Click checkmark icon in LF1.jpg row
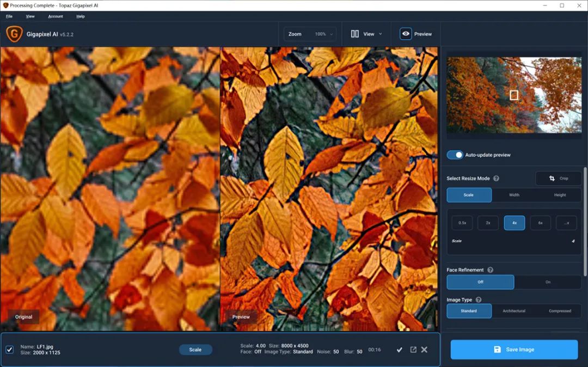 [x=400, y=350]
